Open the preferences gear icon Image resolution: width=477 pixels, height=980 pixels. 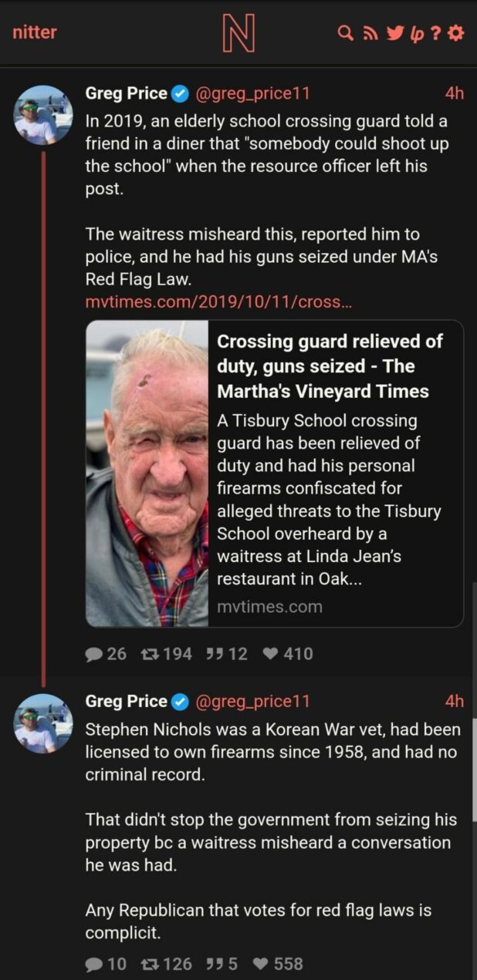coord(456,33)
